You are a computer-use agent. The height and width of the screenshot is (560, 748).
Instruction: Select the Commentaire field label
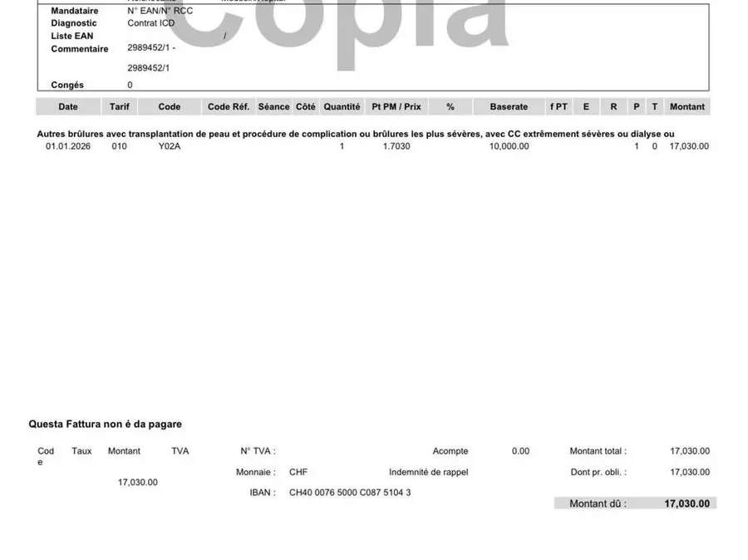coord(80,49)
